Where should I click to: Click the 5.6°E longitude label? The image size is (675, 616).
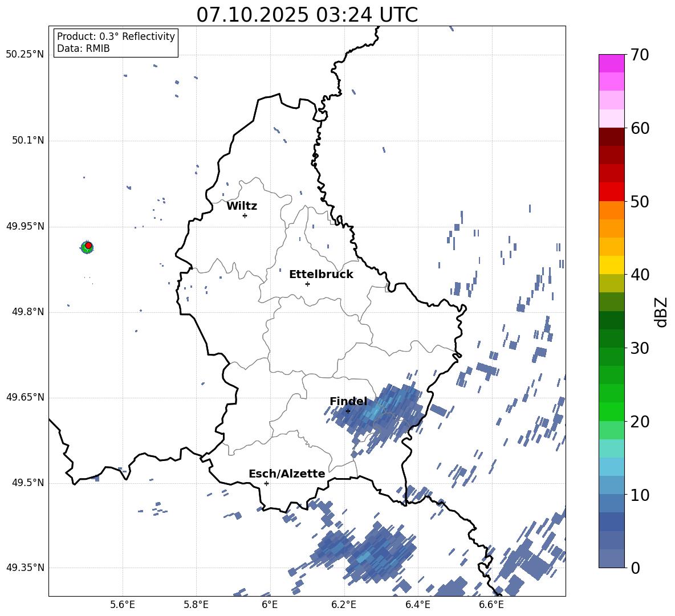[123, 605]
